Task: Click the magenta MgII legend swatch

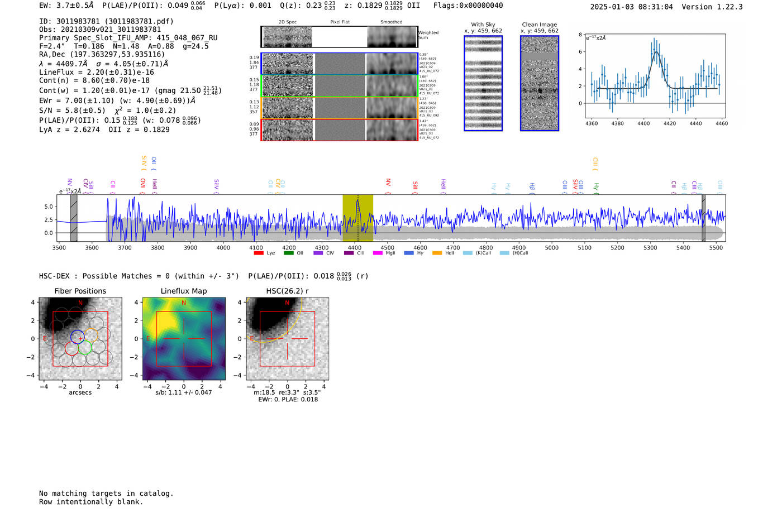Action: [378, 253]
